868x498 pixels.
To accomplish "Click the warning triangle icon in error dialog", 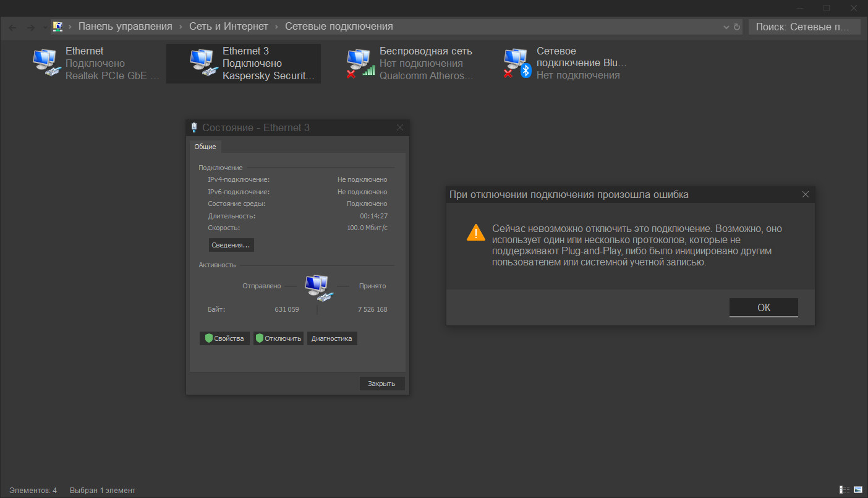I will coord(476,233).
